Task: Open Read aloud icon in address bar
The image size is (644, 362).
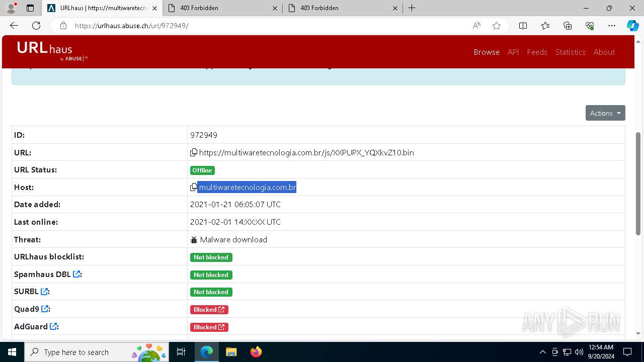Action: click(x=476, y=26)
